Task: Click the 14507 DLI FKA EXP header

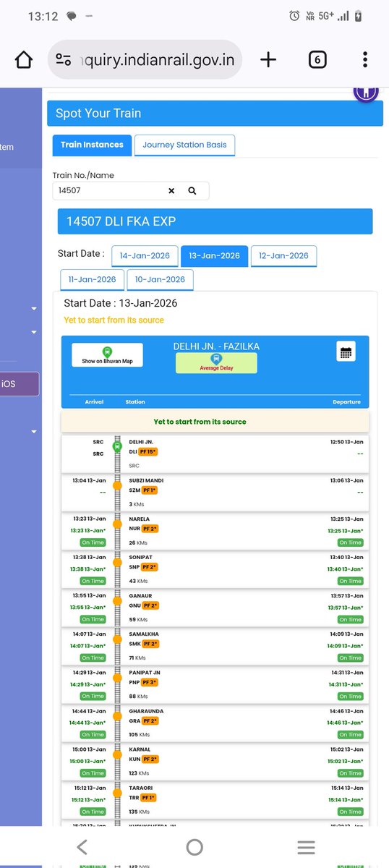Action: 215,221
